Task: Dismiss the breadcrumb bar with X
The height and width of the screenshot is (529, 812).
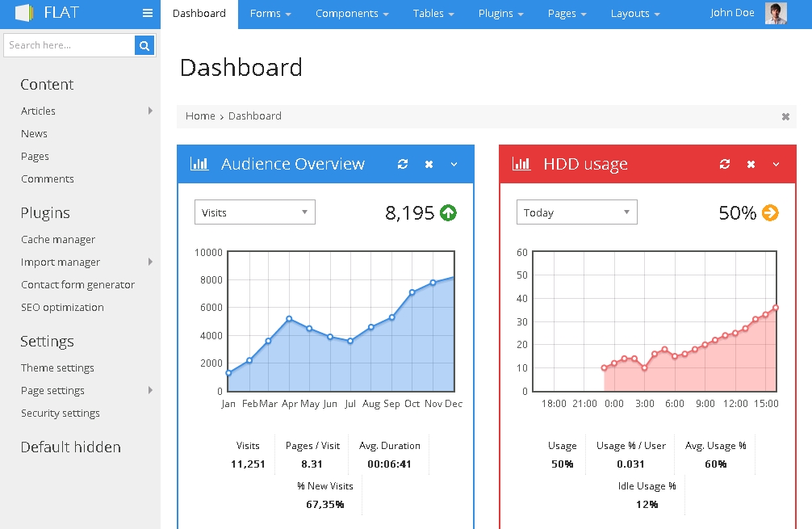Action: tap(785, 116)
